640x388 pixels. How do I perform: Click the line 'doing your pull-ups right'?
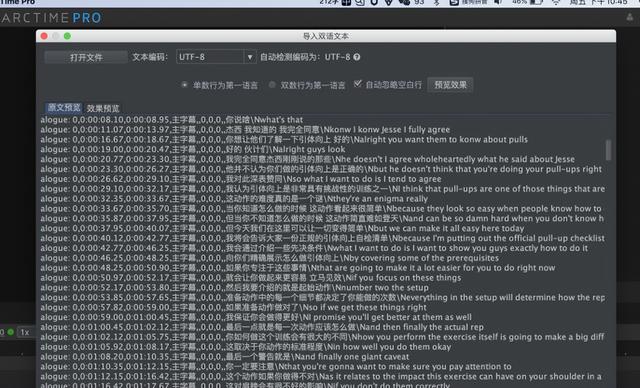(x=321, y=169)
